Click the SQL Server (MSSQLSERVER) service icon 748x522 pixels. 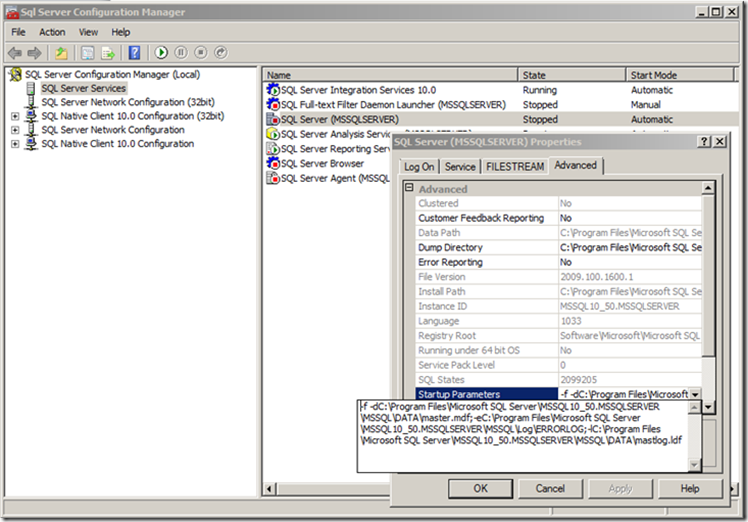coord(273,119)
